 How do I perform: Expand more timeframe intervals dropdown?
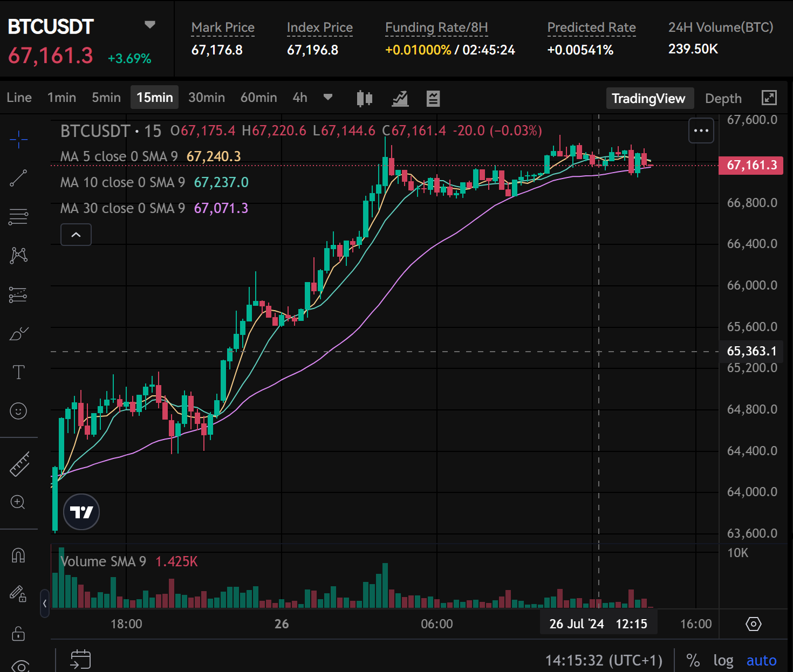(327, 98)
